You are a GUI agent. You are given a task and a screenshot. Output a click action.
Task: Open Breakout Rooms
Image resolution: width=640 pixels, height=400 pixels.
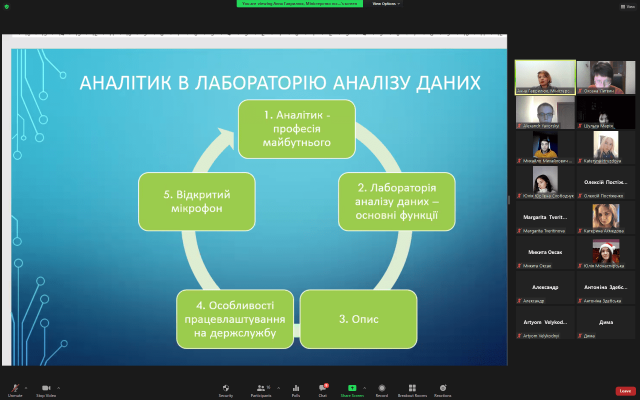[412, 387]
